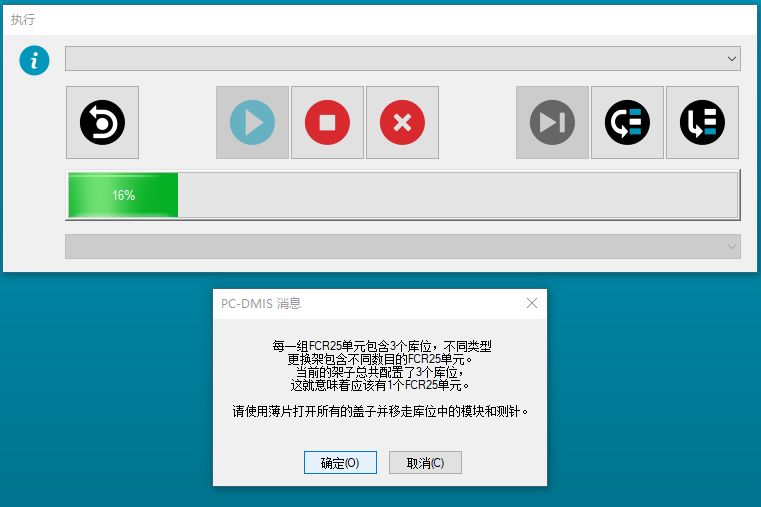This screenshot has width=761, height=507.
Task: Click the down-arrow step icon with list lines
Action: [x=702, y=123]
